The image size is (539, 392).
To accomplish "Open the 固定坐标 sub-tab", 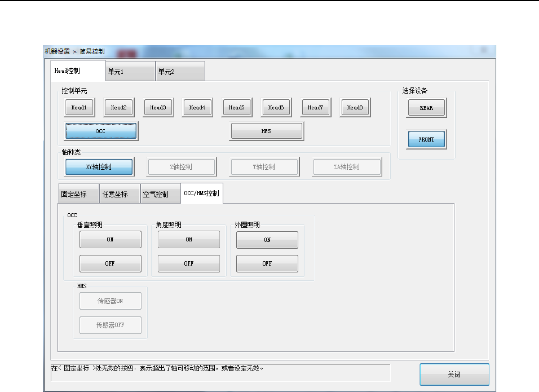I will coord(78,194).
